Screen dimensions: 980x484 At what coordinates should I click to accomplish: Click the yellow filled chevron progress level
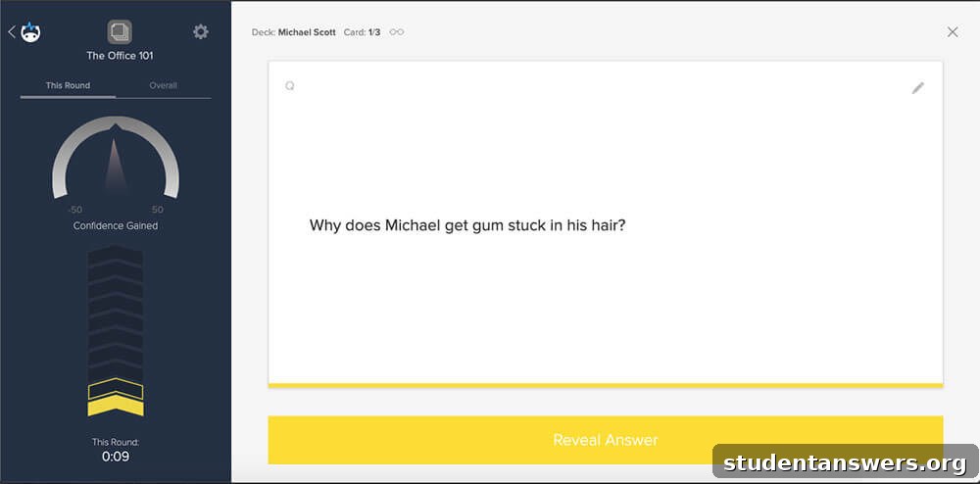coord(116,407)
